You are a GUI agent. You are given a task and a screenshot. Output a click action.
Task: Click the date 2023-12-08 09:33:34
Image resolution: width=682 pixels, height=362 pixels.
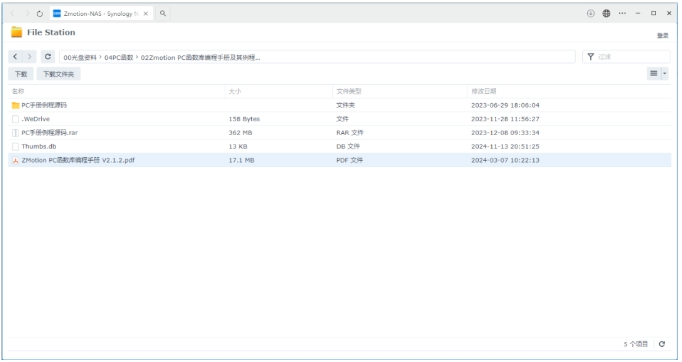point(505,133)
